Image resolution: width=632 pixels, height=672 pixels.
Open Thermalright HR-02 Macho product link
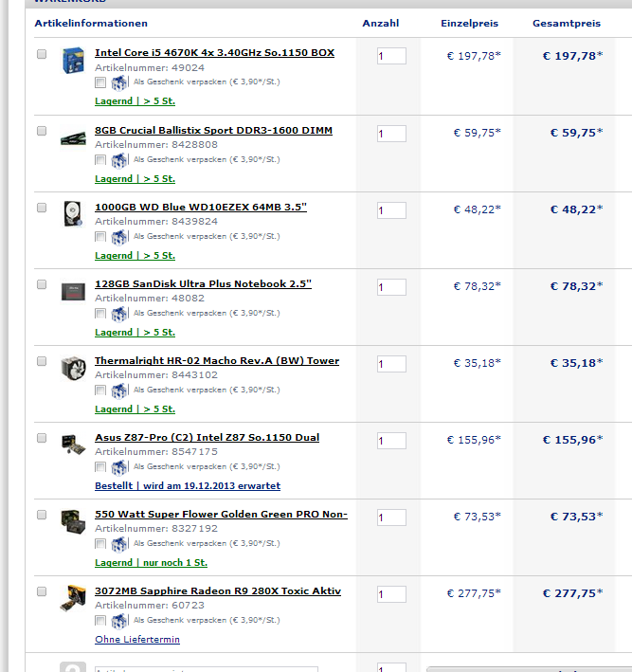pos(217,360)
